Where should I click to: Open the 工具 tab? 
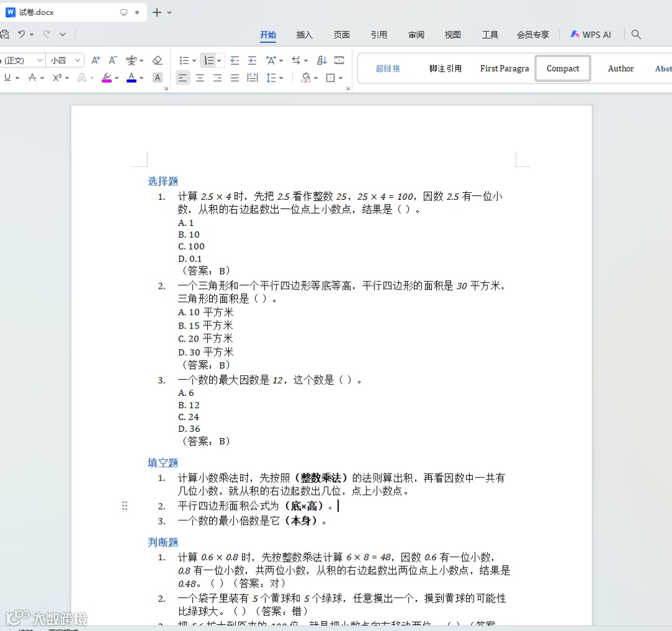click(490, 35)
